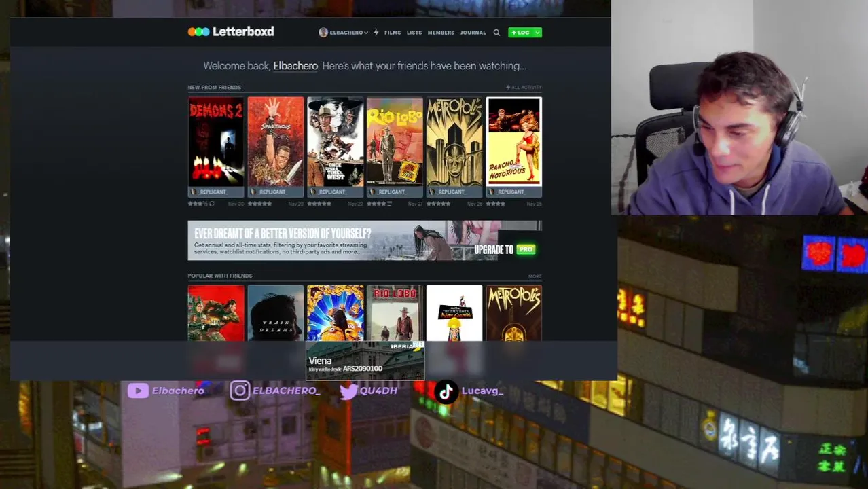Click _REPLICANT_ name under Demons 2
868x489 pixels.
pos(213,192)
